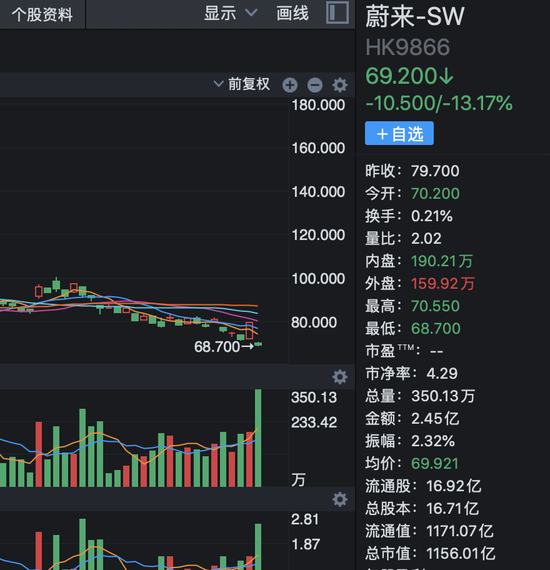Add stock with +自选 button

399,133
